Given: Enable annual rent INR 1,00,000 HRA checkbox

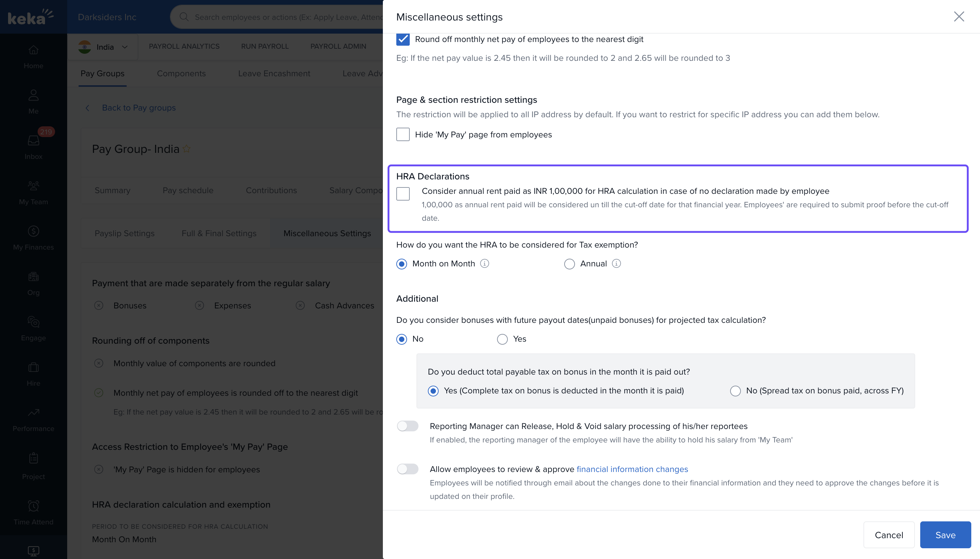Looking at the screenshot, I should (403, 193).
